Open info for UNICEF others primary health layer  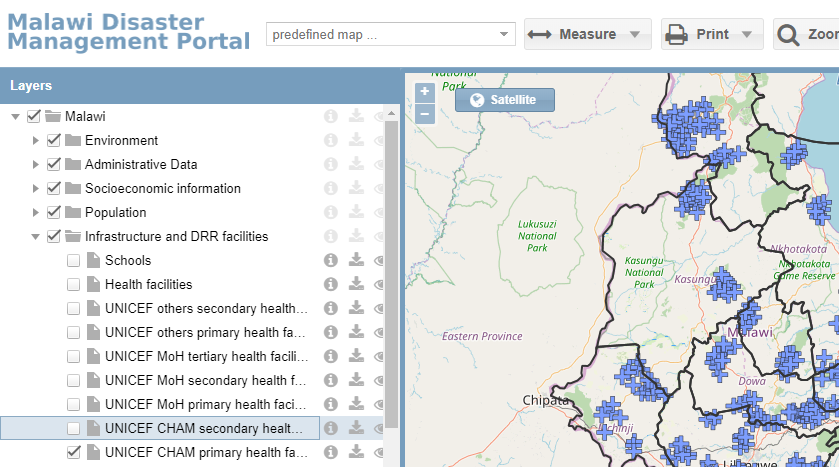coord(331,332)
